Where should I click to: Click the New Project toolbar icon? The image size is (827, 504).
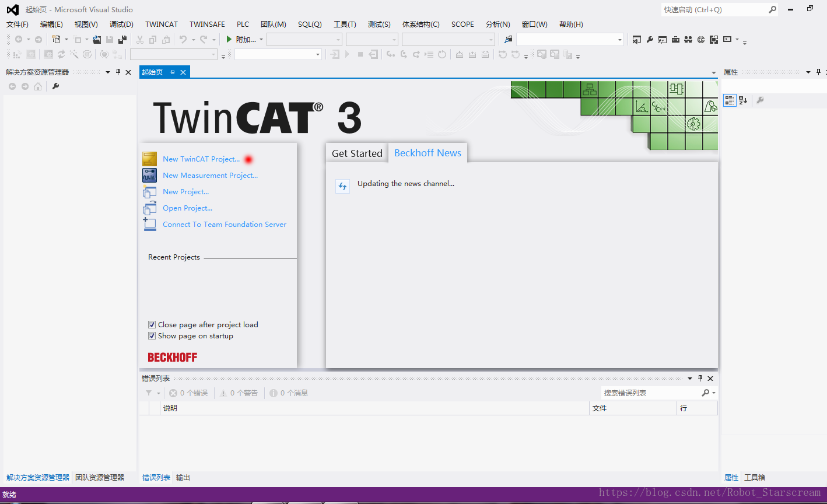pos(56,40)
